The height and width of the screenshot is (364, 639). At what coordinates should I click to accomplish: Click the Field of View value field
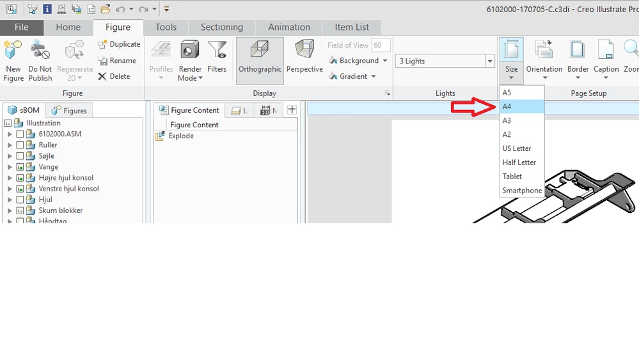(x=381, y=45)
